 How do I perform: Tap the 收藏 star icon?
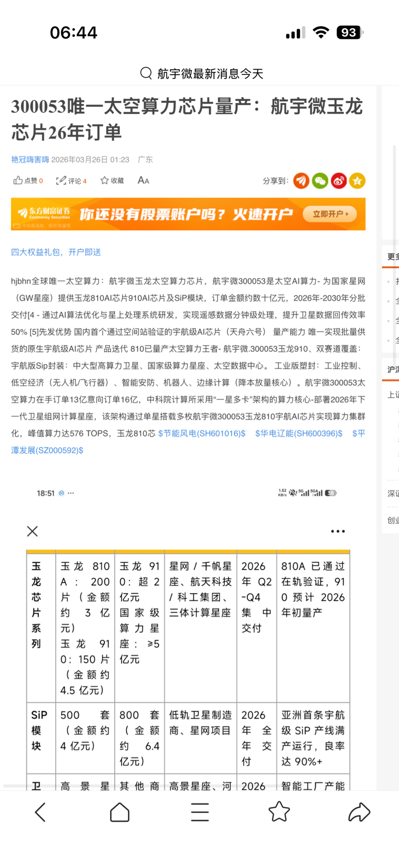coord(104,180)
